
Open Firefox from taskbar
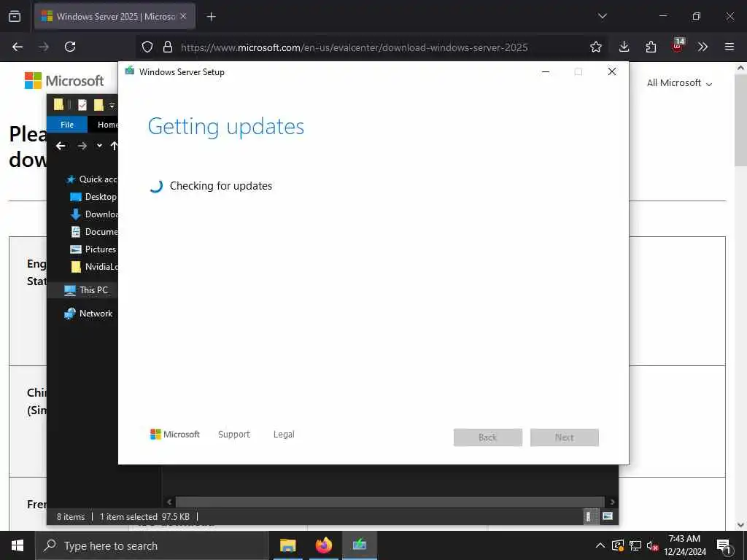point(324,545)
